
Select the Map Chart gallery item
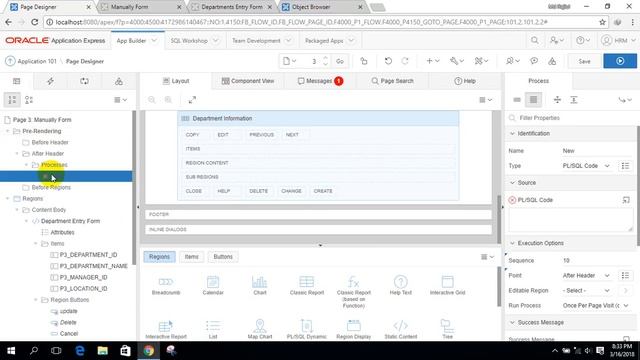pos(260,329)
